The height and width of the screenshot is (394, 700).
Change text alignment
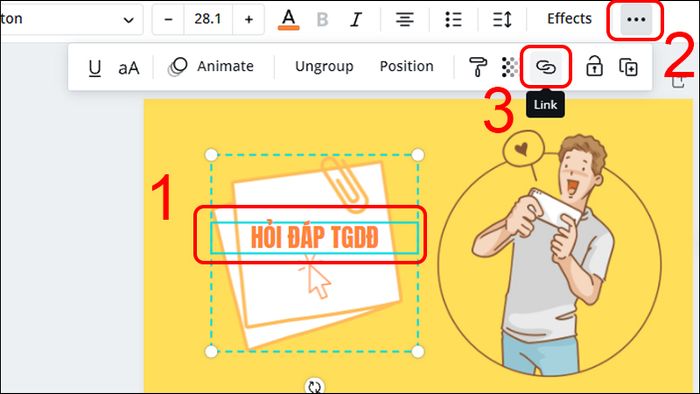[x=404, y=20]
